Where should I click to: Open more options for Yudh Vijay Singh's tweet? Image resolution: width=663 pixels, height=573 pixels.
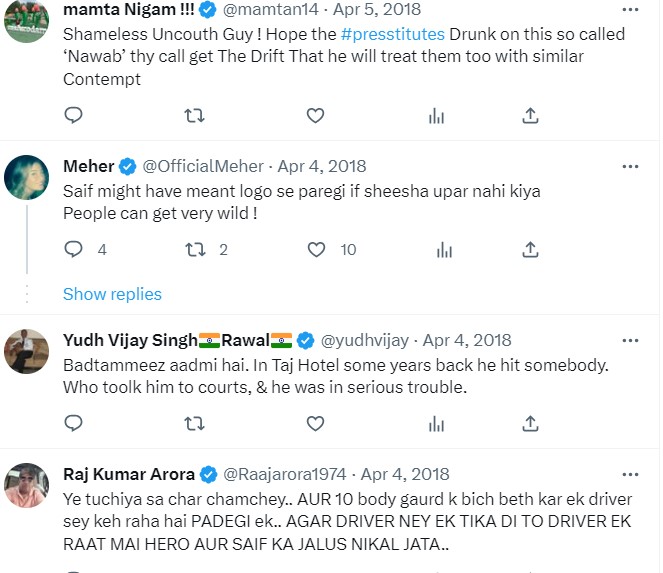(630, 340)
